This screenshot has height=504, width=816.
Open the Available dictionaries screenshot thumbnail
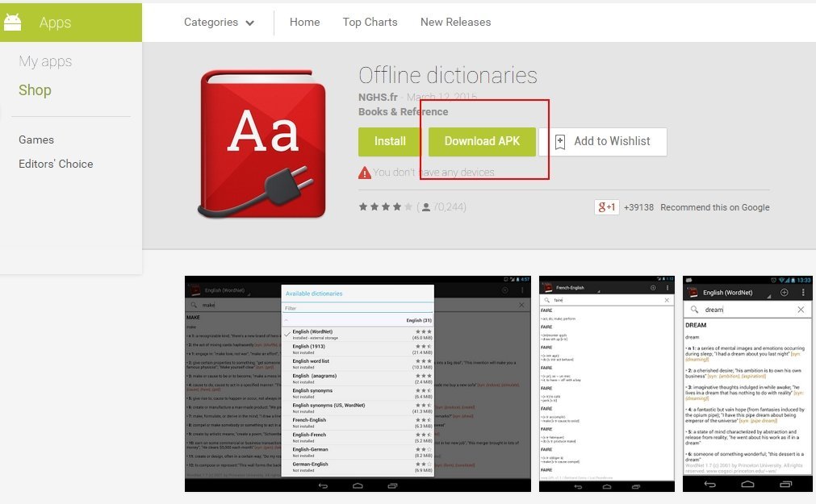pyautogui.click(x=358, y=384)
